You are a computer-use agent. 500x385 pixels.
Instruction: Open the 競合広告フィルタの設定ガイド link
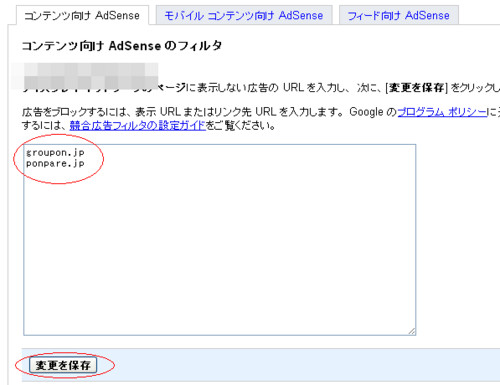(138, 126)
